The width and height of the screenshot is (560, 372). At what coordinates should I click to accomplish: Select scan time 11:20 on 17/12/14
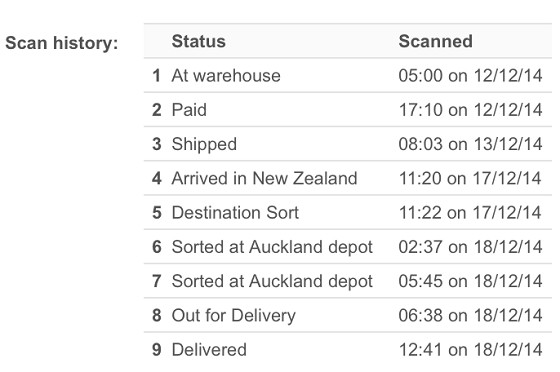pos(470,179)
